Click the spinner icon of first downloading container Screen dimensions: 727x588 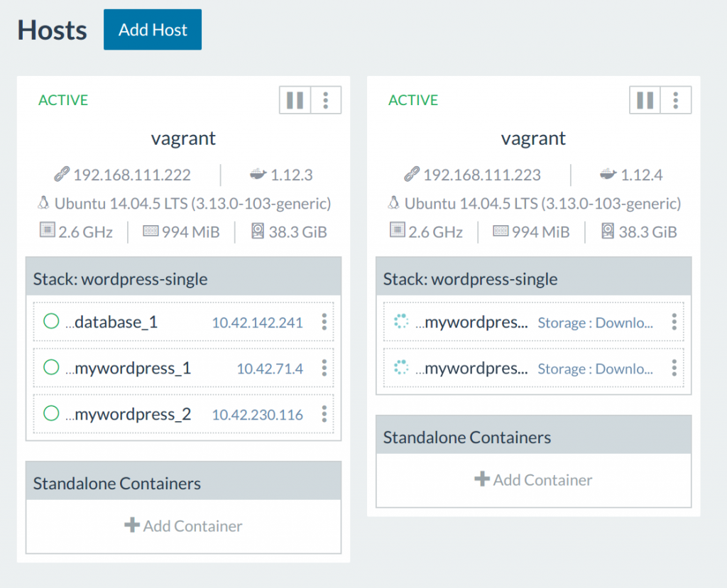tap(401, 322)
